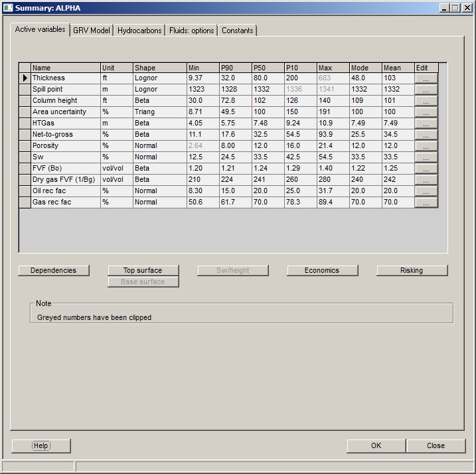This screenshot has width=476, height=474.
Task: Go to the Constants tab
Action: click(x=237, y=31)
